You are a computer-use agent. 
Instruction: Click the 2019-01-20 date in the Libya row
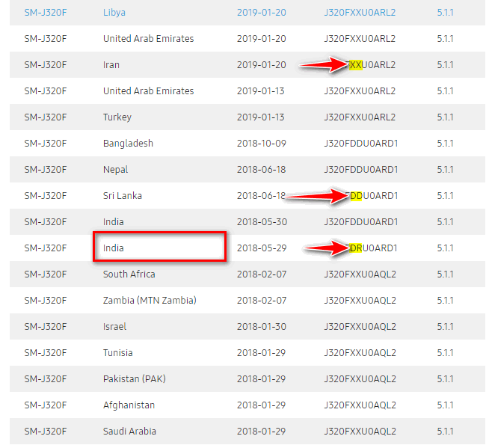pyautogui.click(x=261, y=13)
